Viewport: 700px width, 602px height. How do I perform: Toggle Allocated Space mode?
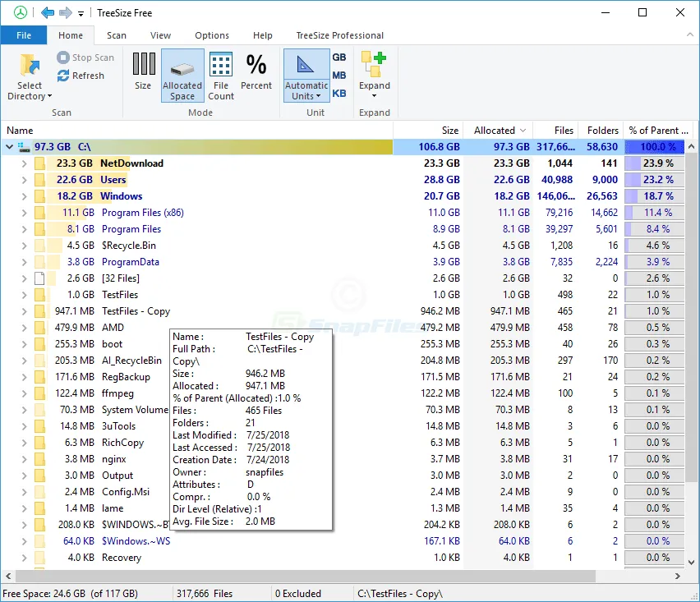[182, 76]
